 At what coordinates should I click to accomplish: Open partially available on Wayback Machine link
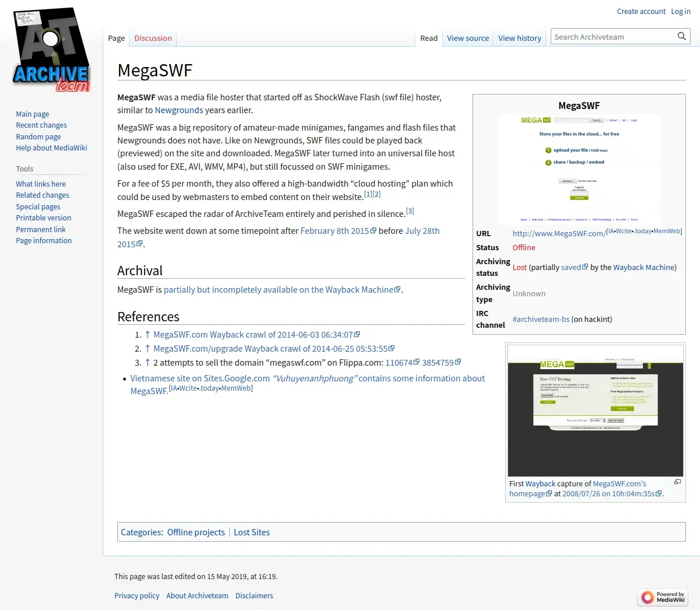tap(282, 289)
